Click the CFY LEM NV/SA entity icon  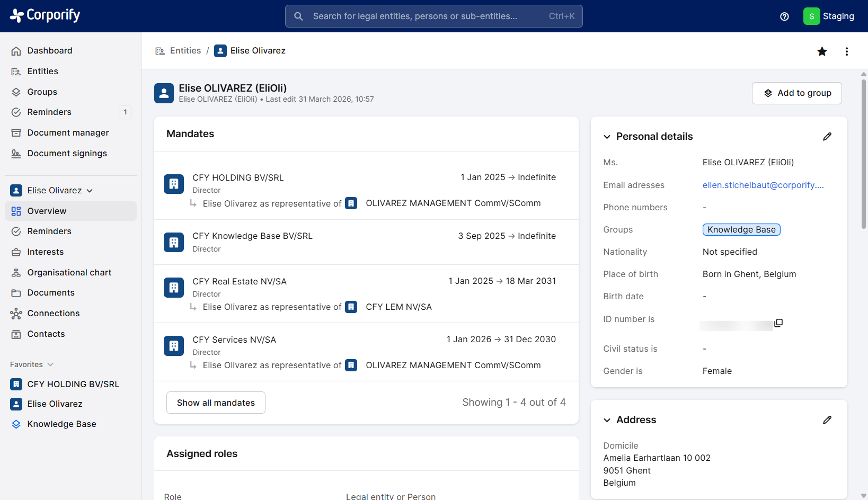(x=351, y=307)
